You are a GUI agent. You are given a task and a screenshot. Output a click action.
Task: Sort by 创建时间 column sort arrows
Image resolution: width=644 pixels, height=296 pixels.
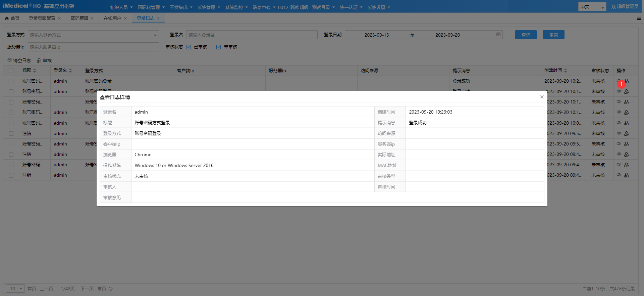(566, 71)
